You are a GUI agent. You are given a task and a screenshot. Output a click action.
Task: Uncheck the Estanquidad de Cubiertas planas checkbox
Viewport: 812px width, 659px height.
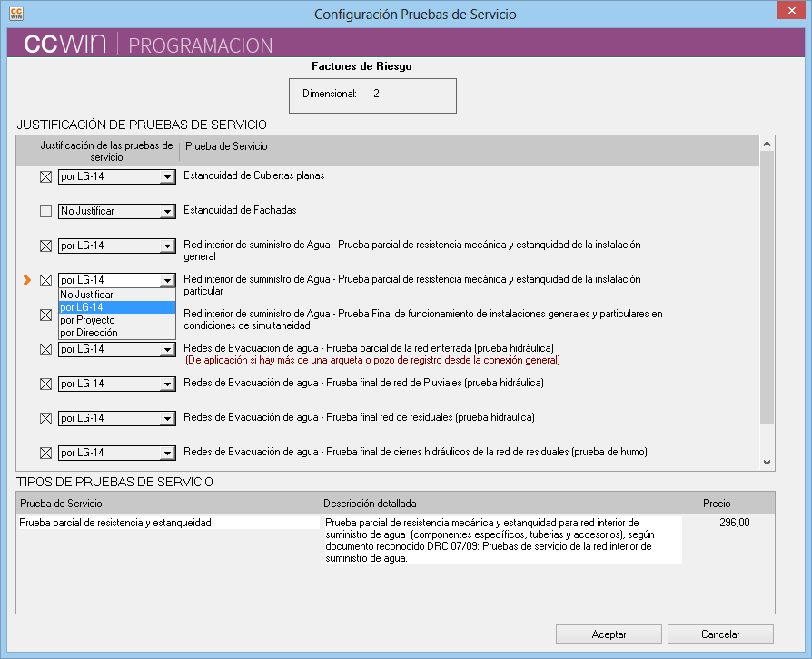(x=45, y=177)
